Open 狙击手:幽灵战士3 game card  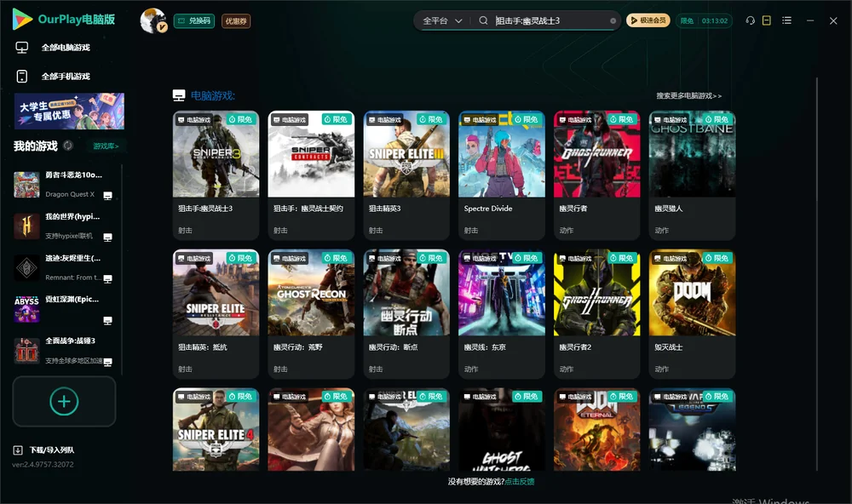216,175
